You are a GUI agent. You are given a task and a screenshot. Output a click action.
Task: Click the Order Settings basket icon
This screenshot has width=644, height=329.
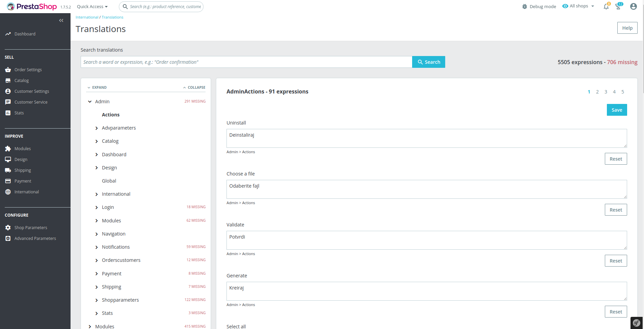tap(8, 70)
